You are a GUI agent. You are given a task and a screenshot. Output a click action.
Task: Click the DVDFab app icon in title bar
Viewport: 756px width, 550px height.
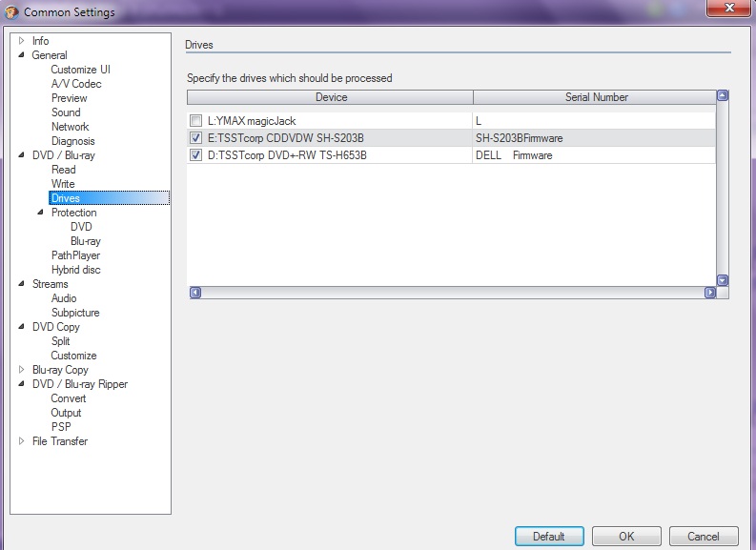(x=11, y=11)
